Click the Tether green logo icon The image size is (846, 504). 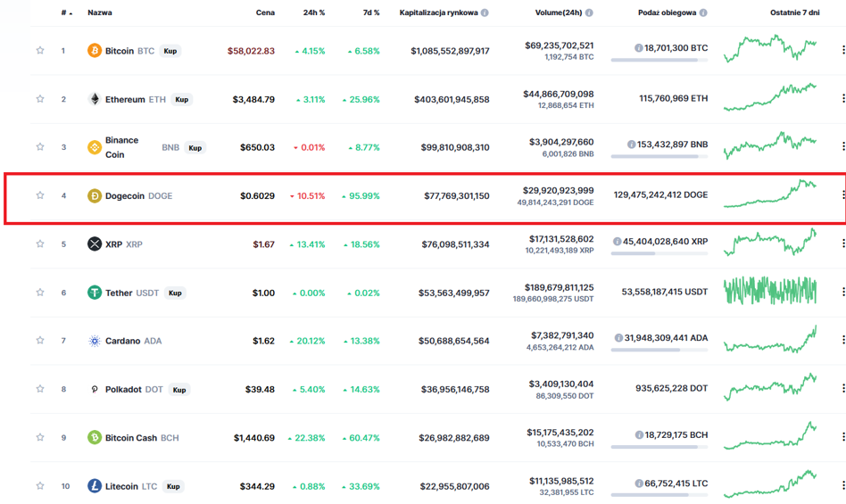coord(95,293)
